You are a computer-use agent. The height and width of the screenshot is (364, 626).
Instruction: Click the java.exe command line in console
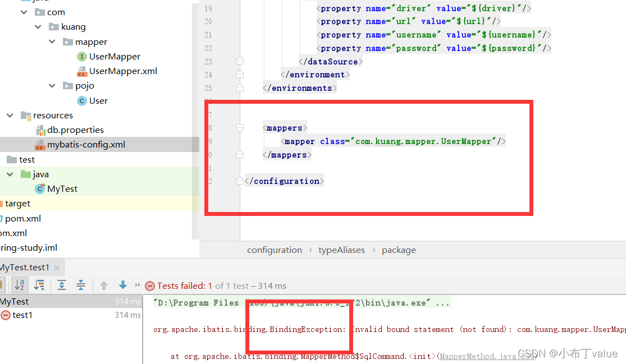(302, 303)
